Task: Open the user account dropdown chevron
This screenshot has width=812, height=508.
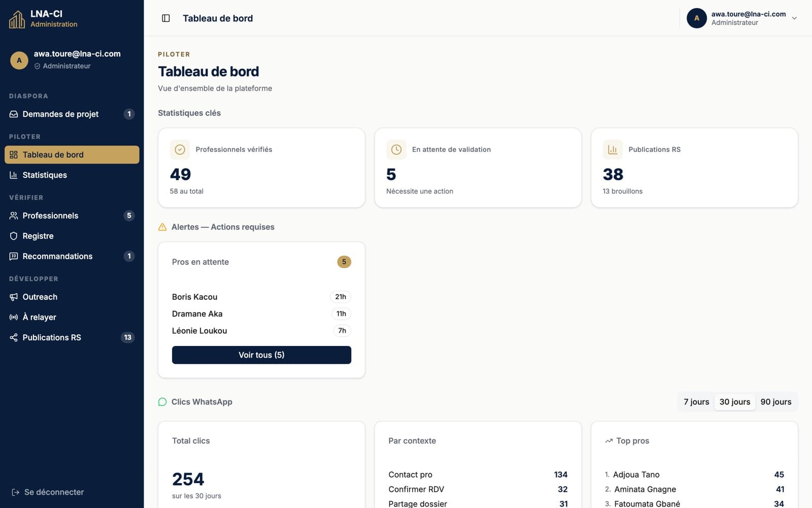Action: click(794, 18)
